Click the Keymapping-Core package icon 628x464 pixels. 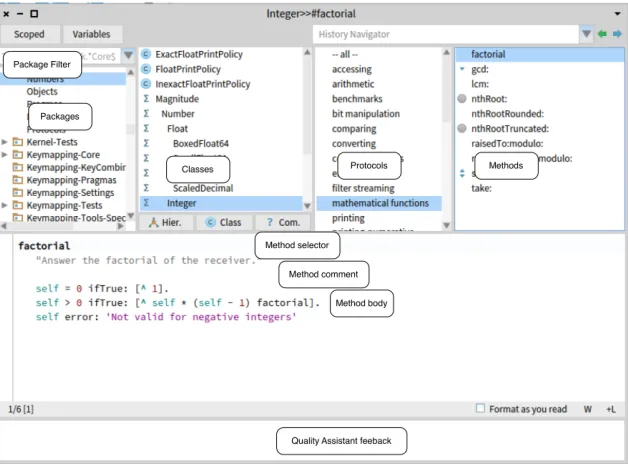[x=18, y=155]
